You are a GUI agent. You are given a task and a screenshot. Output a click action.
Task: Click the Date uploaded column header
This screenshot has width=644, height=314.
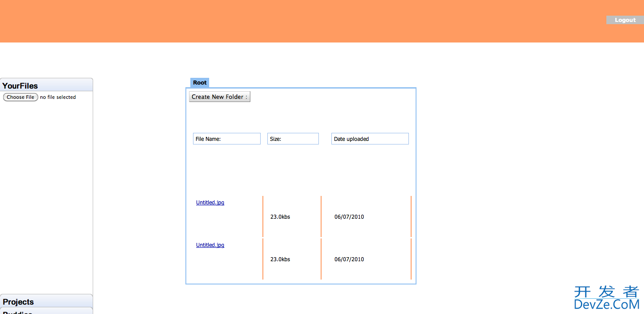pyautogui.click(x=370, y=139)
